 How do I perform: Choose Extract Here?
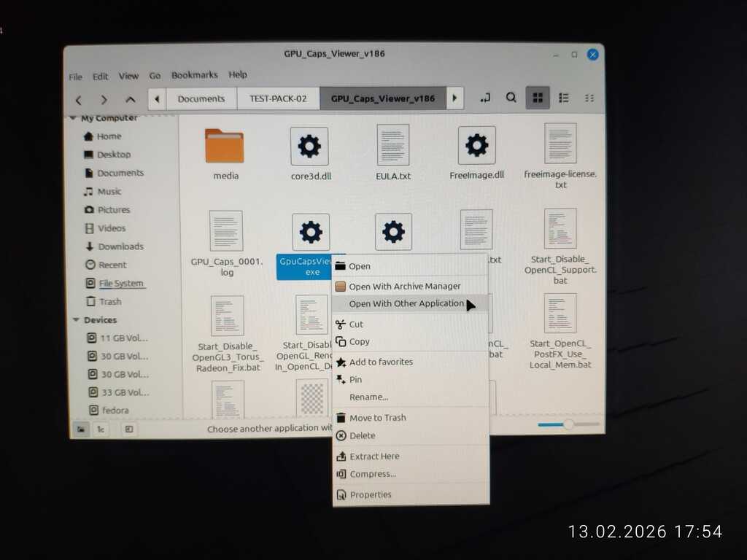pos(411,456)
